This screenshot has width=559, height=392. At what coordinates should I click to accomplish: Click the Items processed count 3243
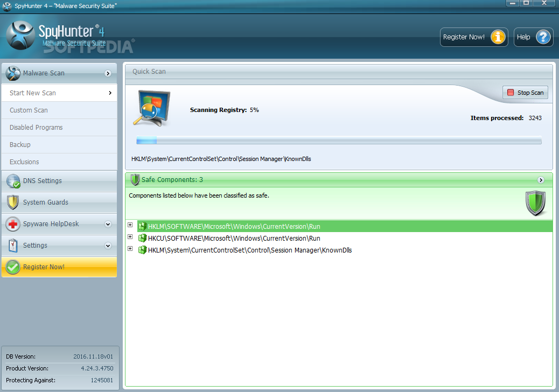pyautogui.click(x=535, y=118)
